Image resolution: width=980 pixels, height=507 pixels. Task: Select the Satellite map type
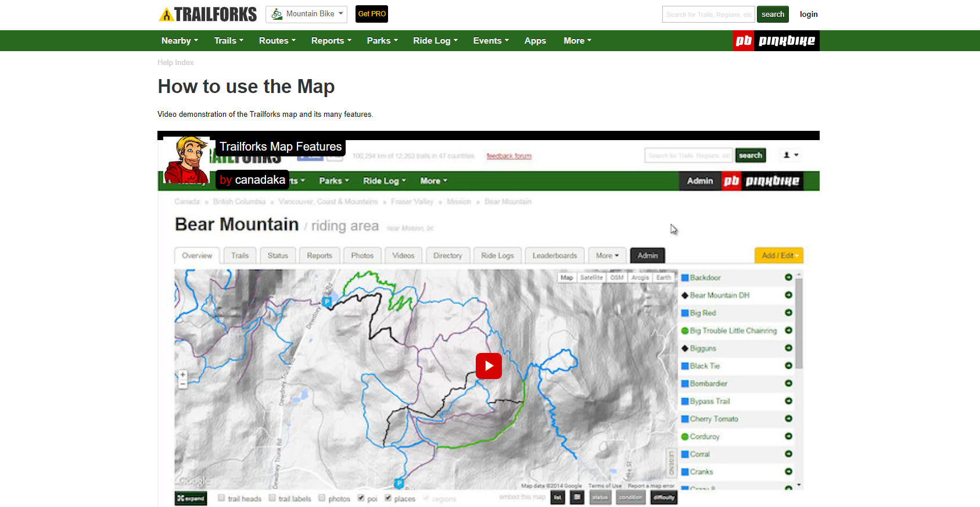tap(591, 278)
